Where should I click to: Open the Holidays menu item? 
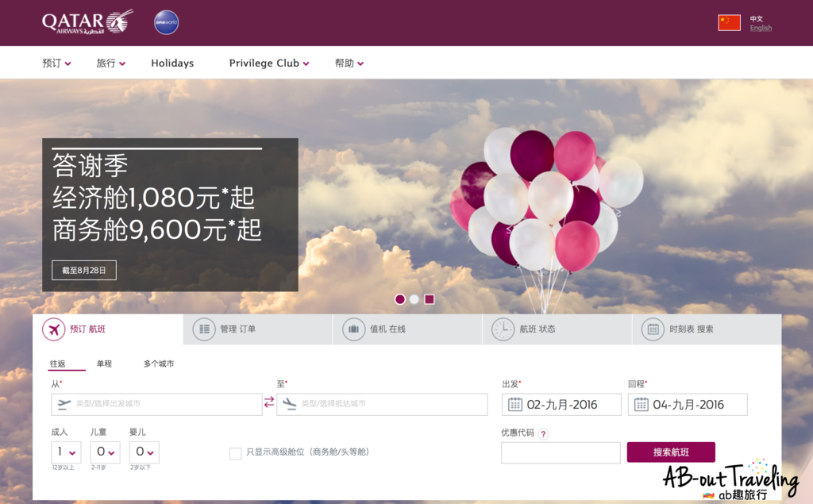tap(172, 63)
